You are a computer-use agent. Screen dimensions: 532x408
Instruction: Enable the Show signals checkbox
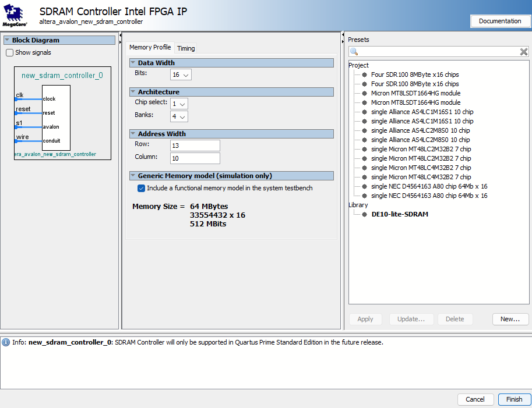(9, 52)
